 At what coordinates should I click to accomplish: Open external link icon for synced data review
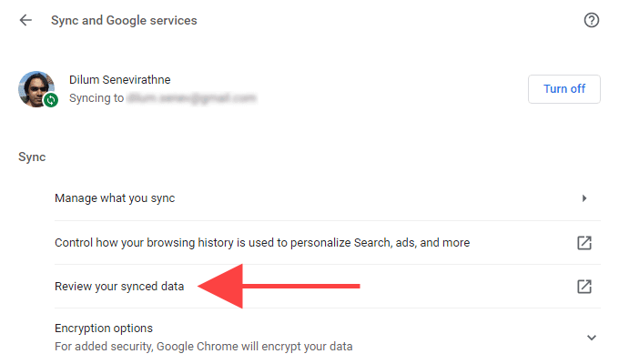pyautogui.click(x=584, y=287)
